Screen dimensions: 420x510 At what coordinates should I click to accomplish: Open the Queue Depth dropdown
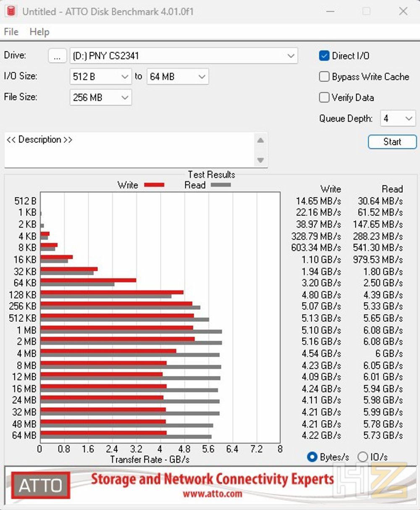point(398,119)
